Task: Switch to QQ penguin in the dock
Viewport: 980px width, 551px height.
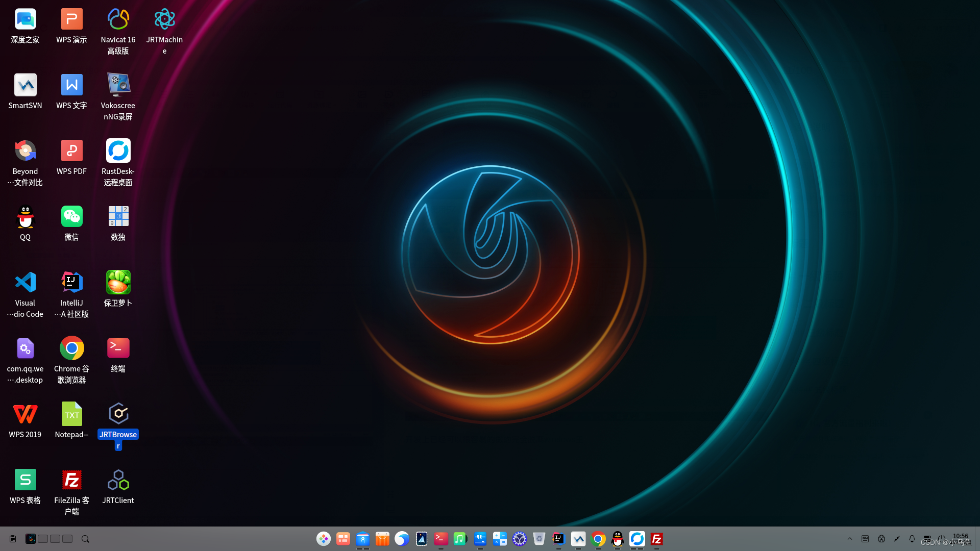Action: pyautogui.click(x=618, y=539)
